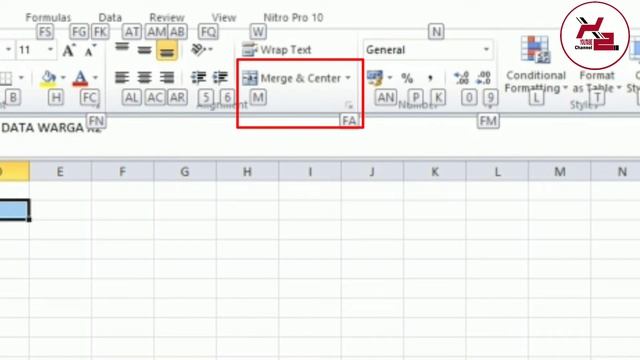This screenshot has height=360, width=640.
Task: Open the Format as Table menu
Action: 597,82
